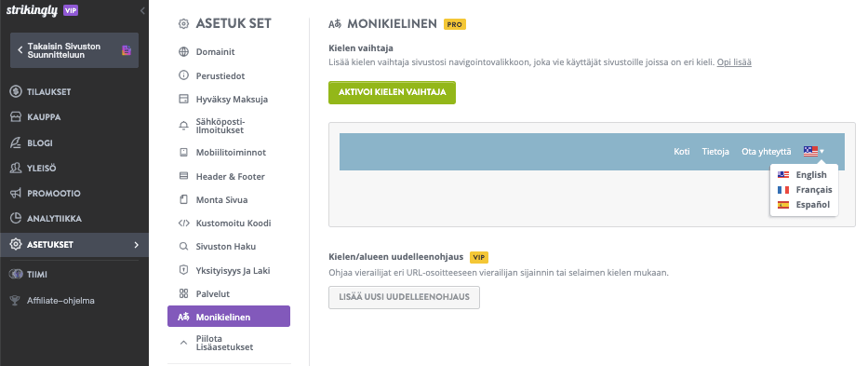The width and height of the screenshot is (868, 366).
Task: Open Yksityisyys Ja Laki shield icon
Action: click(184, 271)
